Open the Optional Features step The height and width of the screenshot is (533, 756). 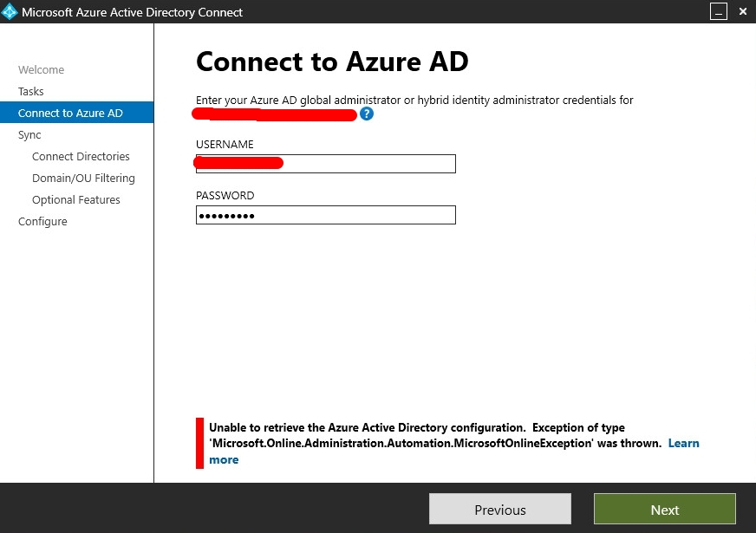tap(76, 200)
